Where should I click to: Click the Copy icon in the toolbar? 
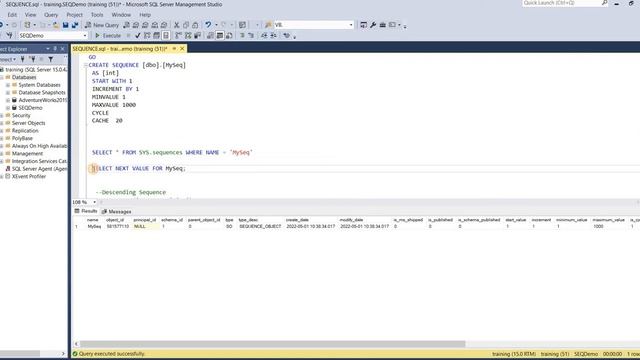coord(186,25)
